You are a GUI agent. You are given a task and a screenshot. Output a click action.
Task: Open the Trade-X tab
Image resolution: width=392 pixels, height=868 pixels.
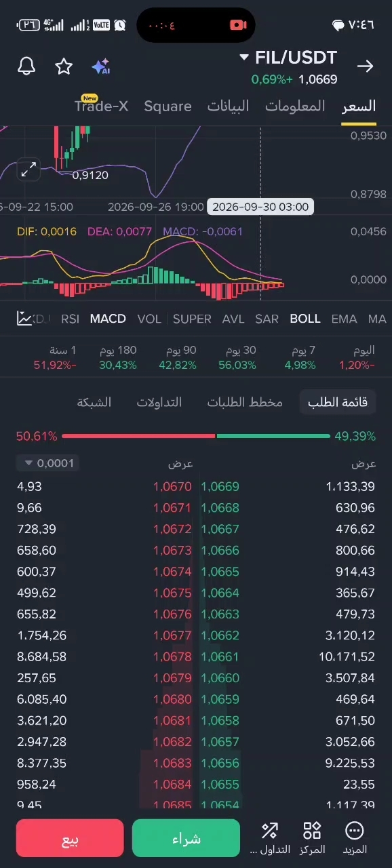coord(101,106)
